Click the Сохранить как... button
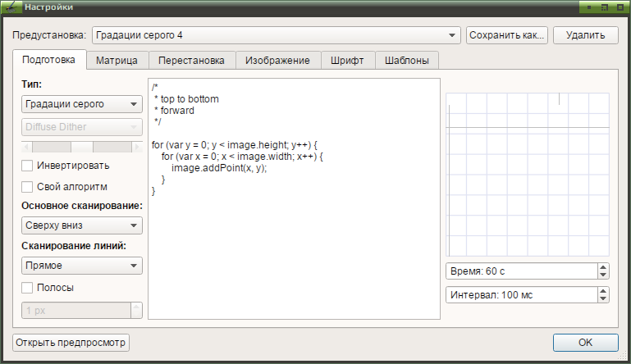Image resolution: width=631 pixels, height=364 pixels. [x=507, y=35]
